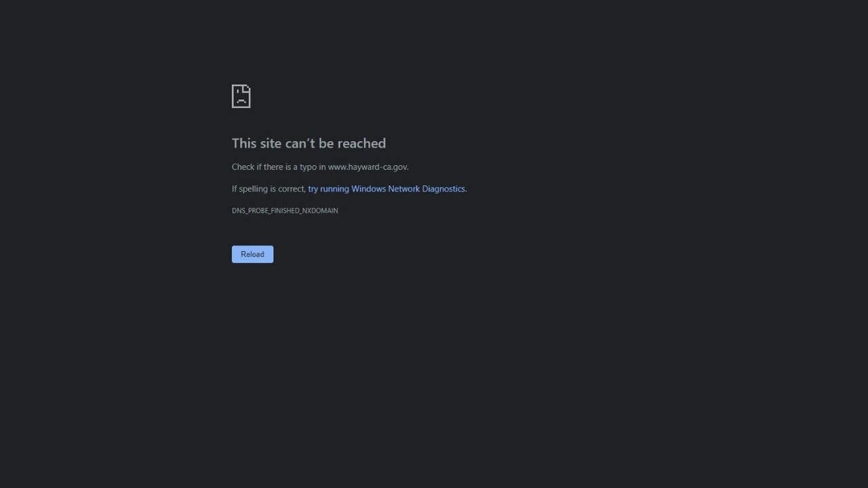Click the Reload button
The width and height of the screenshot is (868, 488).
click(252, 254)
